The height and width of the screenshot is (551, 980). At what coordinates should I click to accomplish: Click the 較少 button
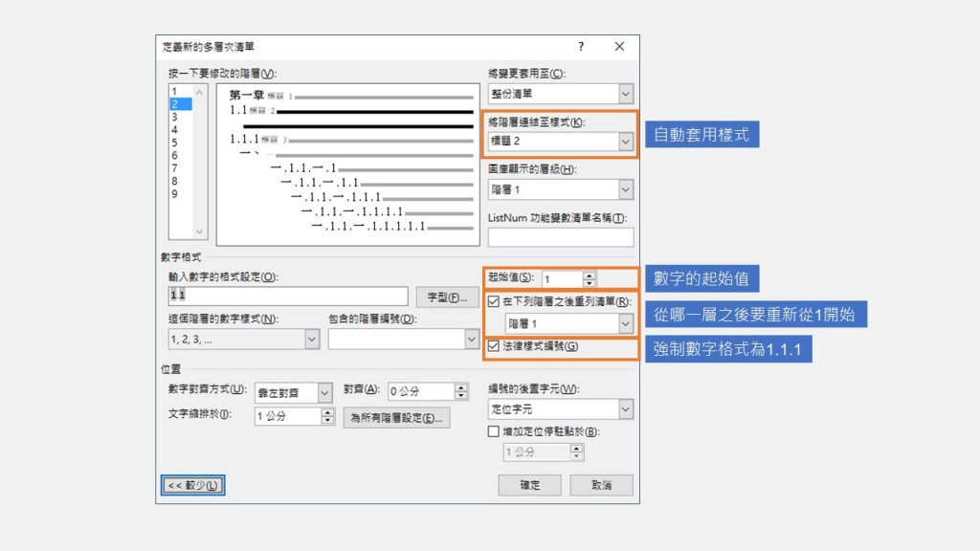pos(192,485)
